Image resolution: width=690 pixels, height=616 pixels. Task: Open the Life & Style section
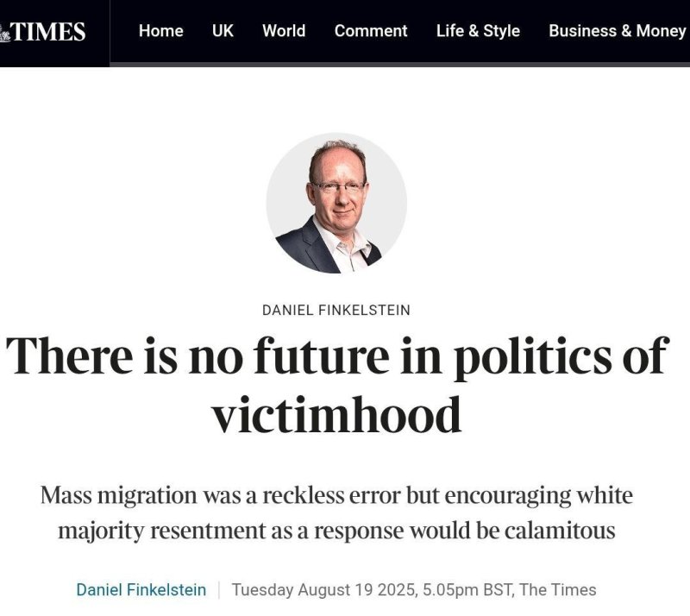pyautogui.click(x=478, y=31)
